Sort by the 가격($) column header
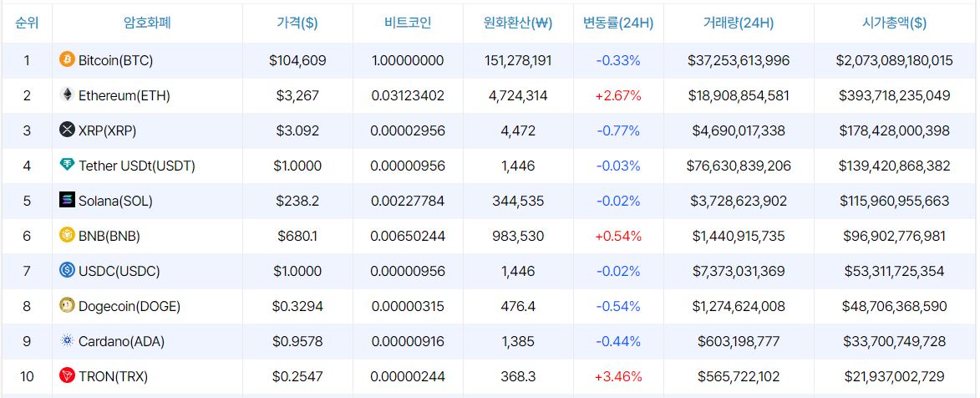980x398 pixels. coord(297,23)
